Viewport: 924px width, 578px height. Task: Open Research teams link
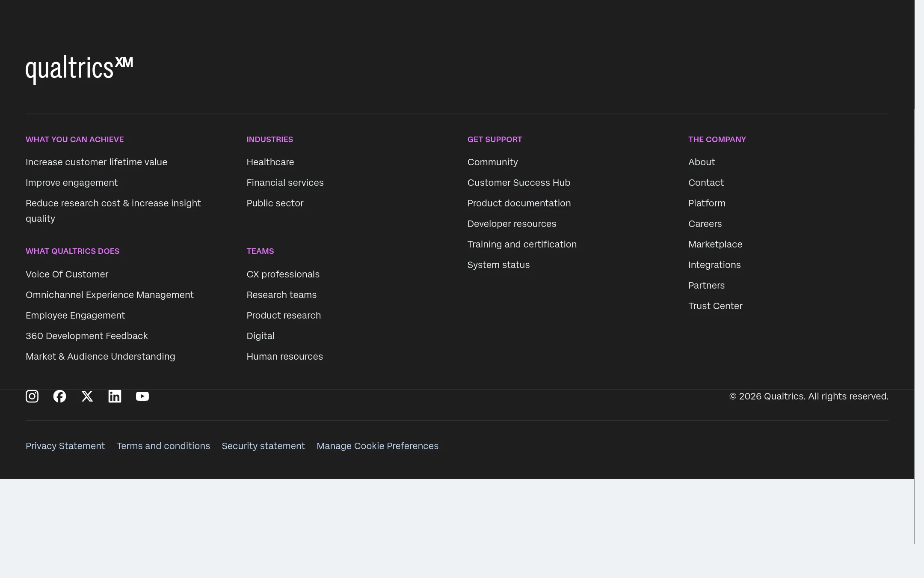click(281, 295)
